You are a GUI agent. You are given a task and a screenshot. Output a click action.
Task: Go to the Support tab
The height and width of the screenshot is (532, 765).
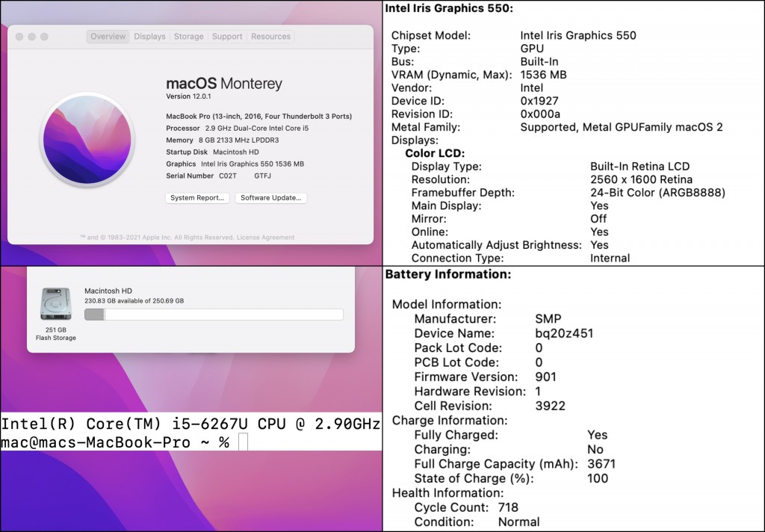click(x=227, y=37)
